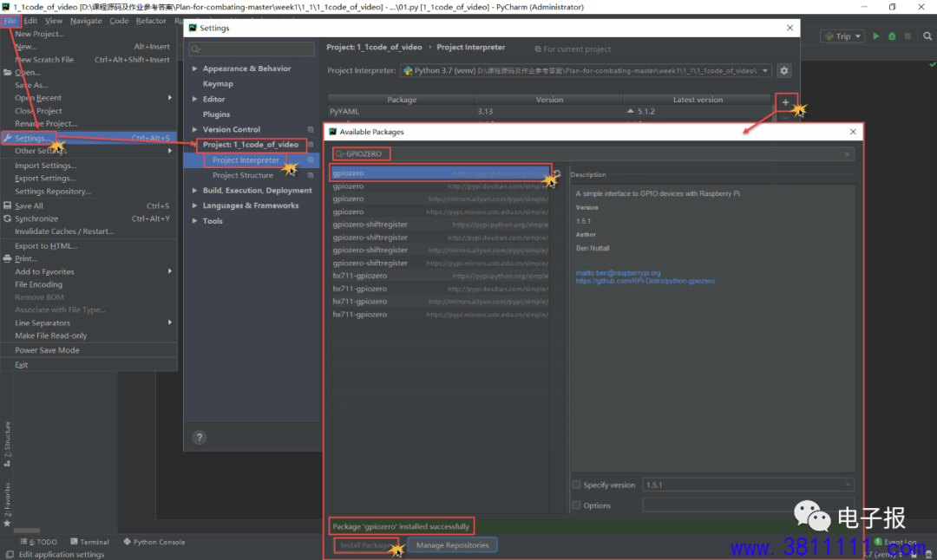The width and height of the screenshot is (937, 560).
Task: Expand Appearance & Behavior settings
Action: pyautogui.click(x=195, y=68)
